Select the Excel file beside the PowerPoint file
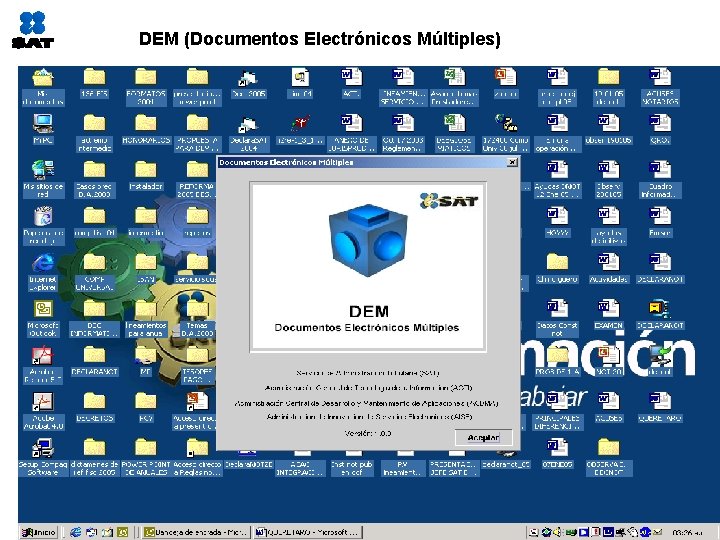The height and width of the screenshot is (540, 720). pos(454,86)
